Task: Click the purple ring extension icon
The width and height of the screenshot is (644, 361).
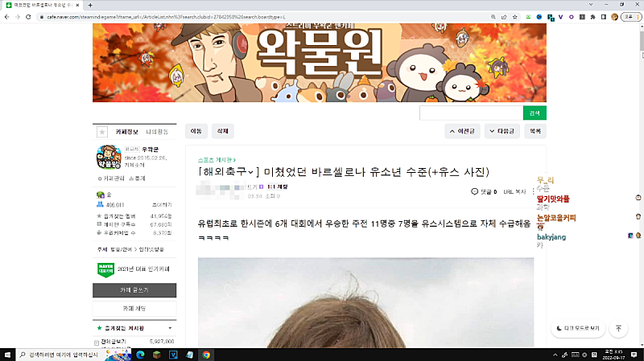Action: click(x=572, y=17)
